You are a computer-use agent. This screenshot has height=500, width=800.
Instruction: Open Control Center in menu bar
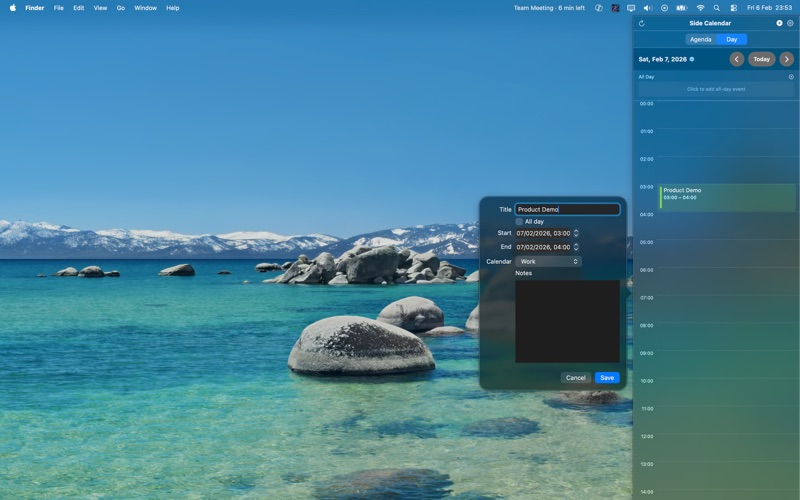pos(734,8)
